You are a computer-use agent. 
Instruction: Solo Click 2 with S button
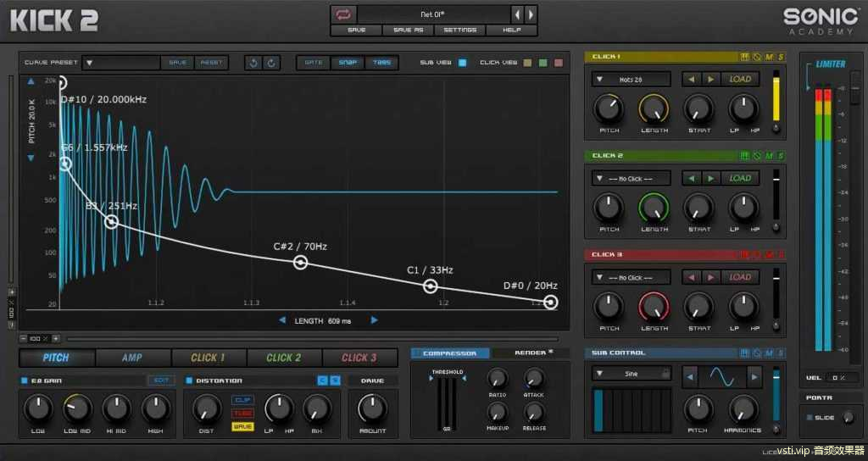click(x=781, y=156)
